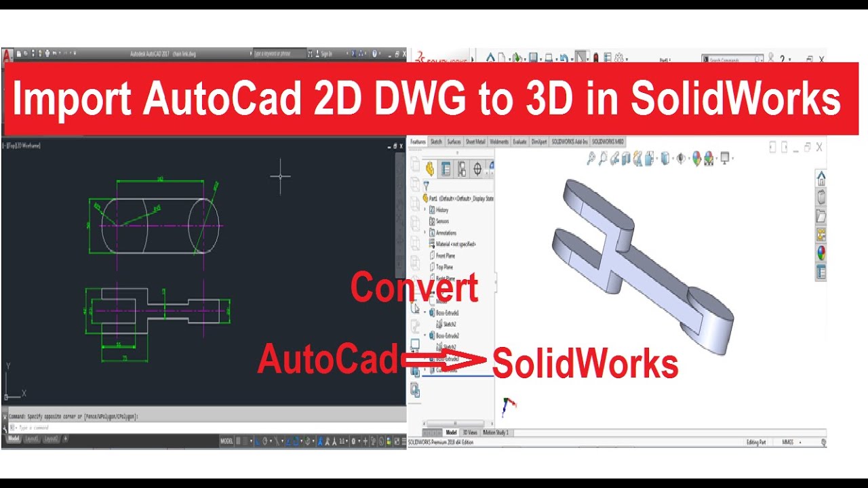
Task: Add new AutoCAD layout with plus button
Action: pos(65,439)
